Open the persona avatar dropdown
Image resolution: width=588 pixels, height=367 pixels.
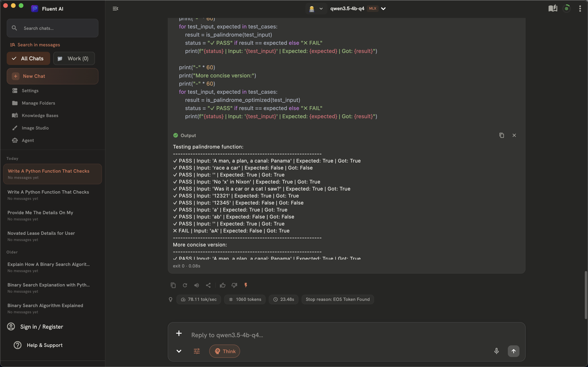[316, 9]
